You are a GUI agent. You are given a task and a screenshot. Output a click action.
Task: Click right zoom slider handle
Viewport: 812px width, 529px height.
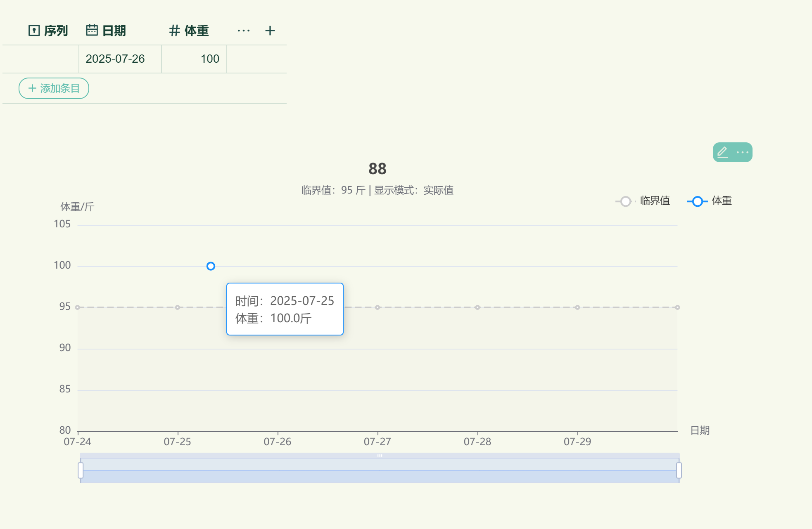click(x=679, y=470)
